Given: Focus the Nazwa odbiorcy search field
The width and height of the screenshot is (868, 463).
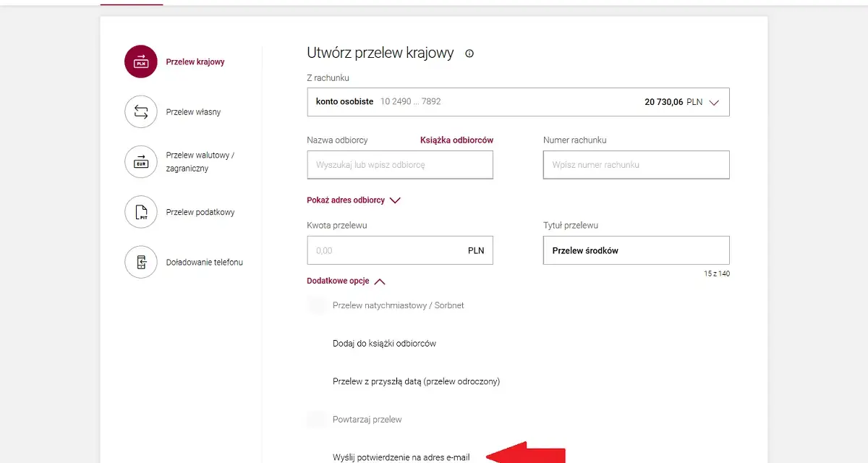Looking at the screenshot, I should pos(400,165).
